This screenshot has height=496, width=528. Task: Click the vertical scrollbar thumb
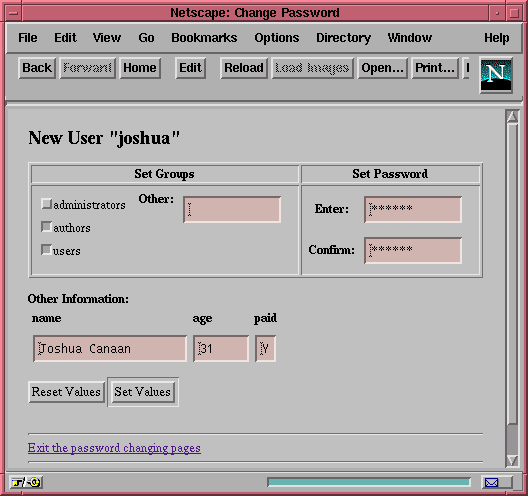pos(512,274)
